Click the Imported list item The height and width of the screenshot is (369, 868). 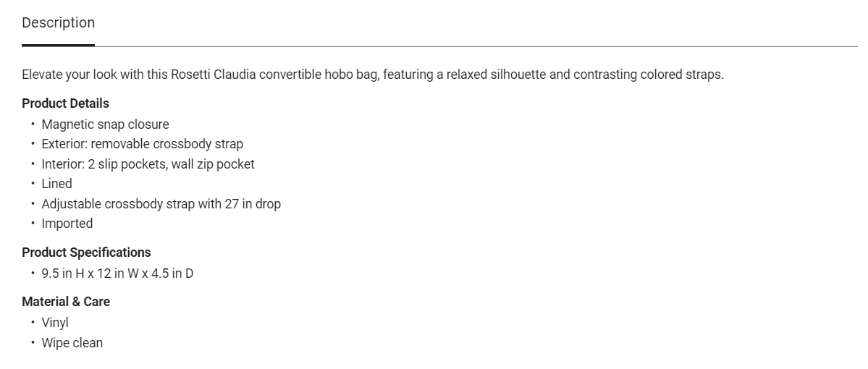pyautogui.click(x=67, y=224)
